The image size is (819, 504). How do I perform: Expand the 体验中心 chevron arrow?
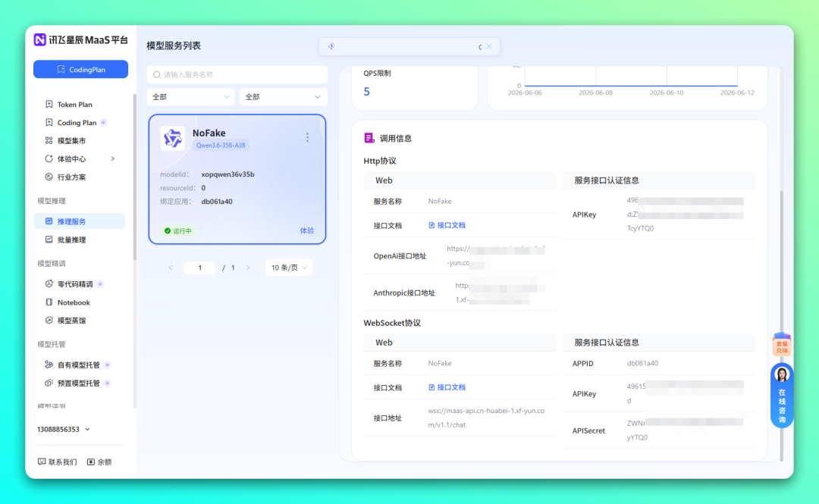[113, 158]
